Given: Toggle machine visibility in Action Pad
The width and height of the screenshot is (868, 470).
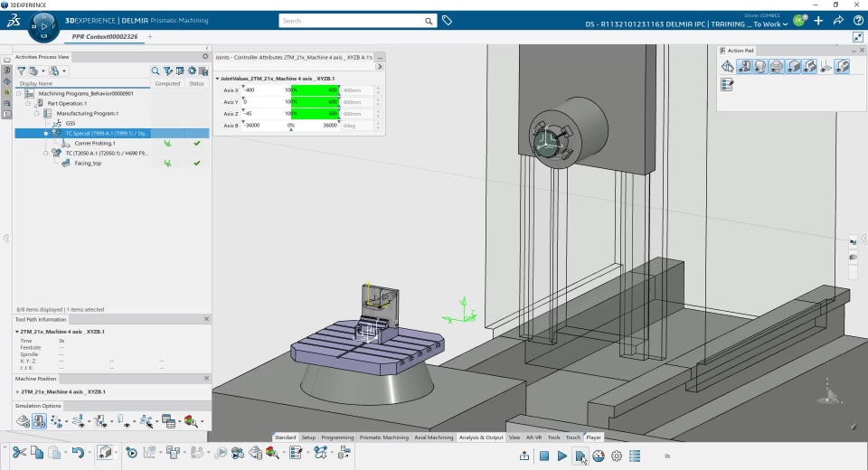Looking at the screenshot, I should 744,66.
